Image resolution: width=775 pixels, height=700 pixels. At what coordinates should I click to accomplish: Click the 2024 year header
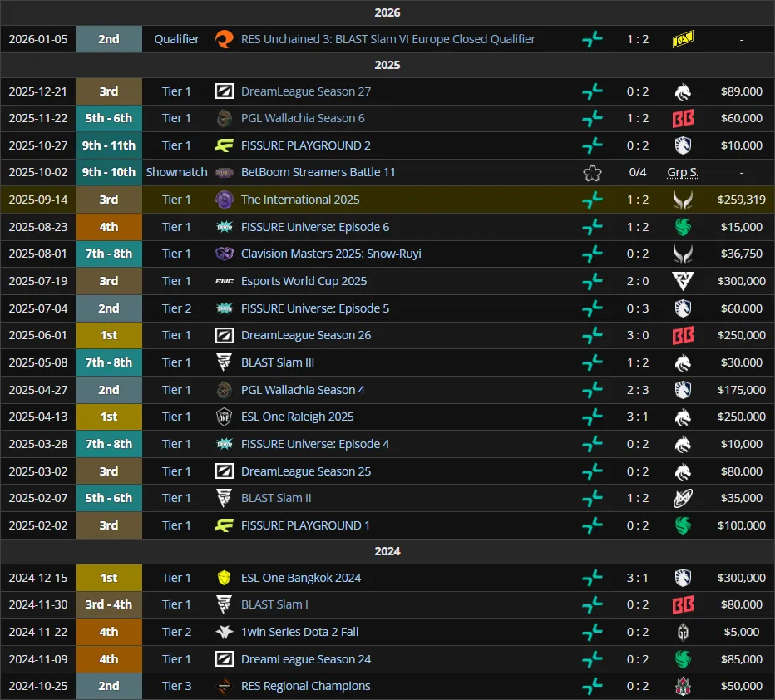click(x=387, y=551)
